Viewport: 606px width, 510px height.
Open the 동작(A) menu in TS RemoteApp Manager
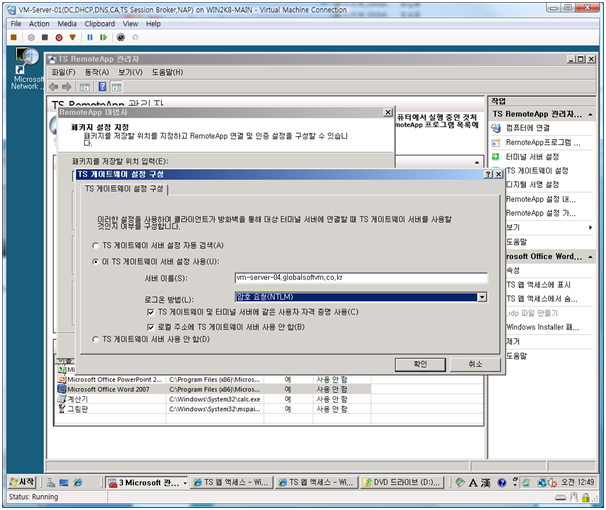97,72
